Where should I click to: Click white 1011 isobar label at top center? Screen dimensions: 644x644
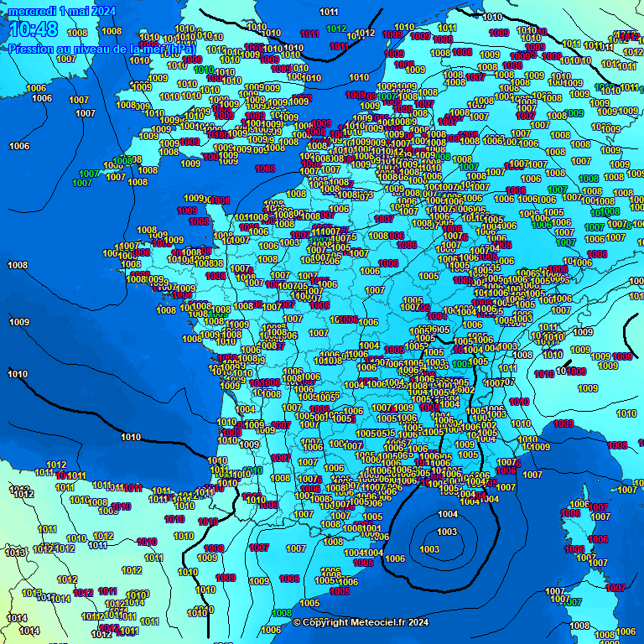tap(330, 12)
